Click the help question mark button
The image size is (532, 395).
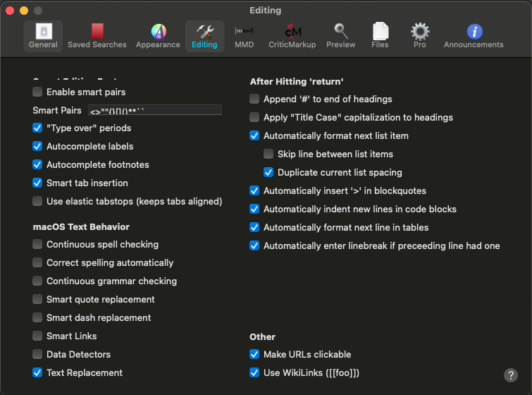(511, 375)
